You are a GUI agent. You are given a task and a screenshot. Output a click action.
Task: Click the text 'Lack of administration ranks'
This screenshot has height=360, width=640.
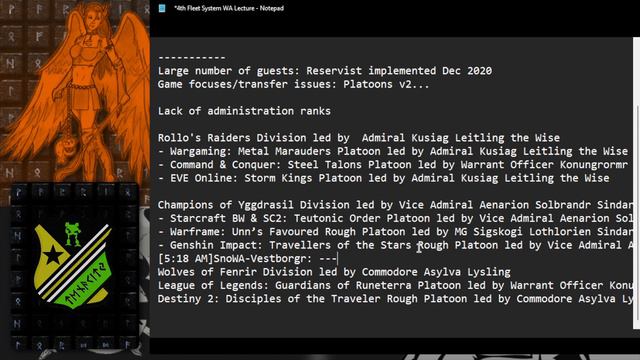tap(244, 111)
